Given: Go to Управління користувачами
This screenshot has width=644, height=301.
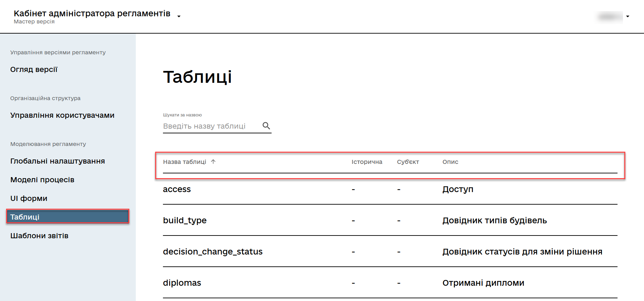Looking at the screenshot, I should pos(62,115).
